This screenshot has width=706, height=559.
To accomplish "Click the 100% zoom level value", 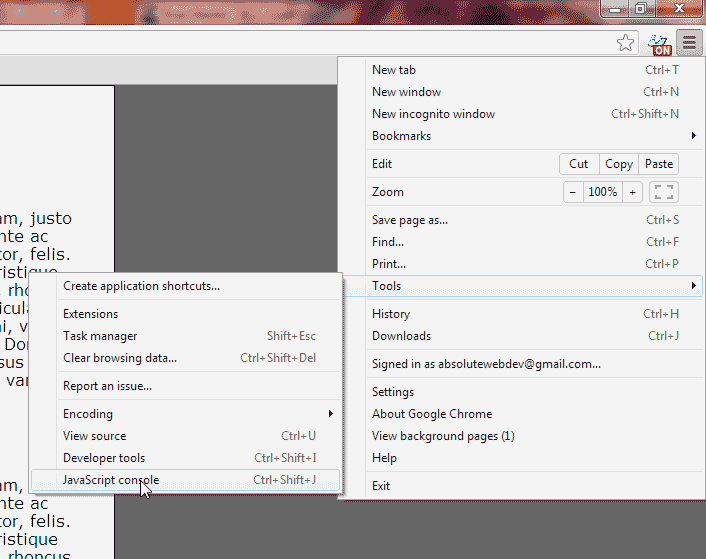I will pos(603,192).
